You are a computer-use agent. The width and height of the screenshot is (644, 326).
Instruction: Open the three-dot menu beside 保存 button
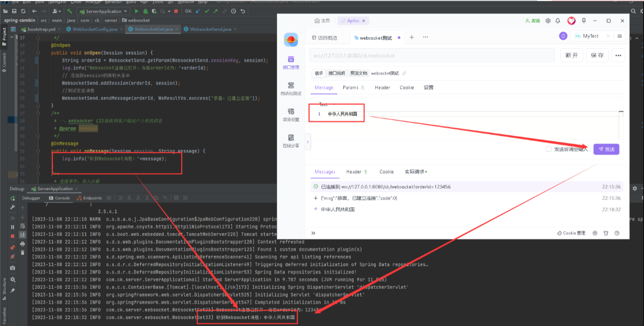[618, 55]
